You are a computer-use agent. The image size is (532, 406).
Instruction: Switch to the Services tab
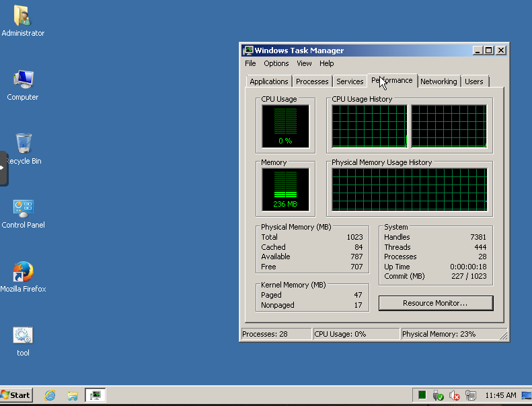(350, 81)
